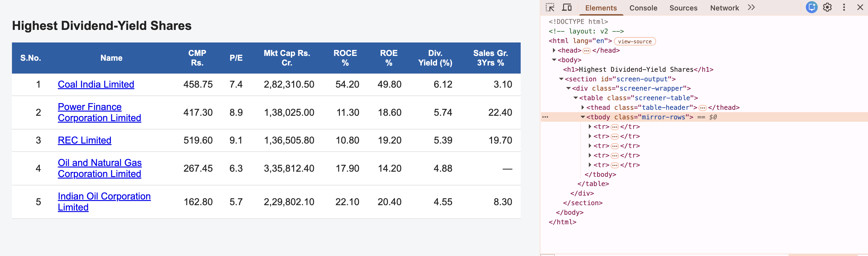The width and height of the screenshot is (868, 256).
Task: Collapse the tbody mirror-rows node
Action: (583, 117)
